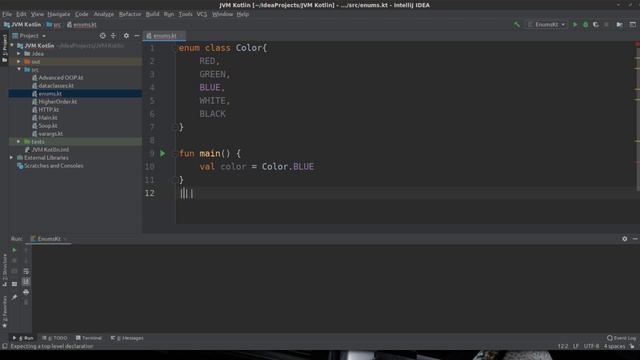Expand the .idea folder node
This screenshot has height=360, width=640.
point(19,53)
